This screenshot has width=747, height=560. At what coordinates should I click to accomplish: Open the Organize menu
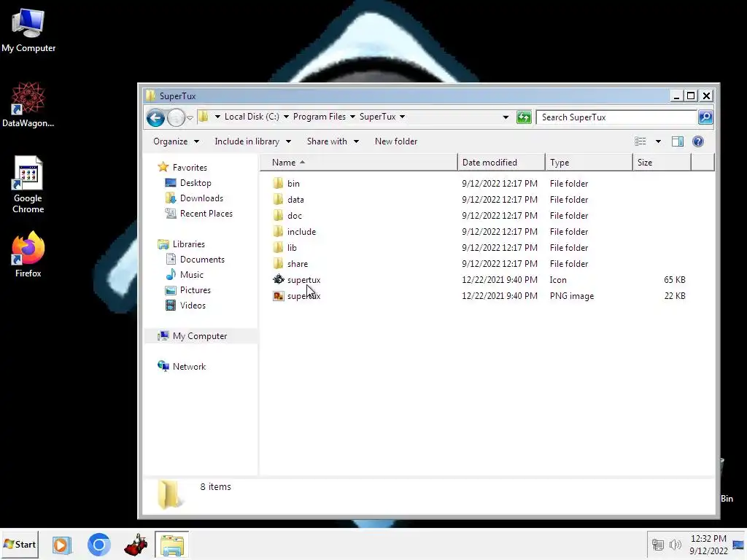click(176, 141)
